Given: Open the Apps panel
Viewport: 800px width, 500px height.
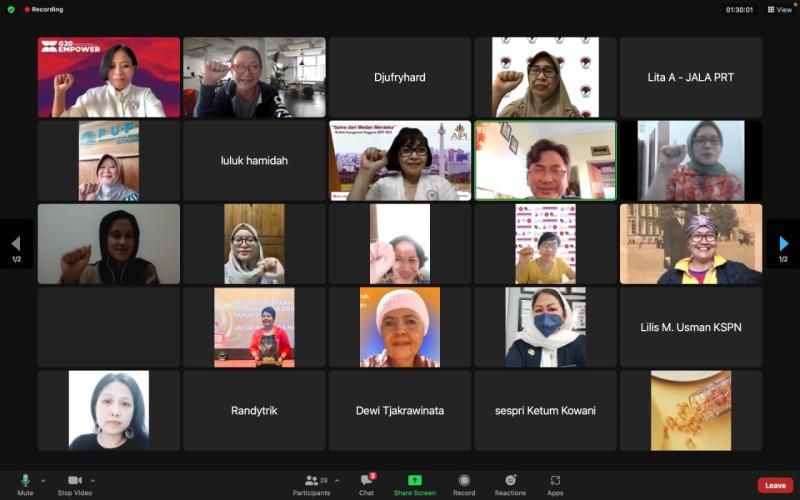Looking at the screenshot, I should (x=555, y=481).
